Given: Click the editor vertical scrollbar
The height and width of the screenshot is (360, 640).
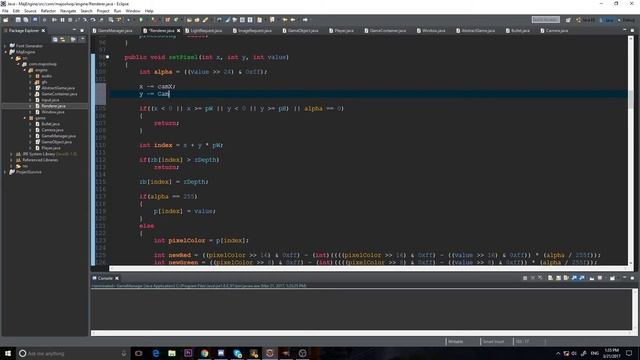Looking at the screenshot, I should [x=631, y=150].
